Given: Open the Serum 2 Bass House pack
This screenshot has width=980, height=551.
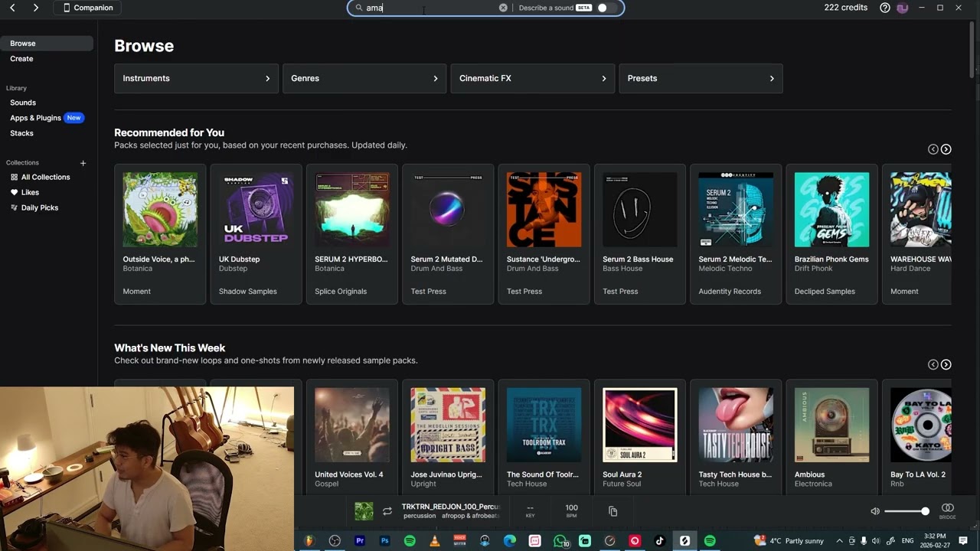Looking at the screenshot, I should click(640, 234).
